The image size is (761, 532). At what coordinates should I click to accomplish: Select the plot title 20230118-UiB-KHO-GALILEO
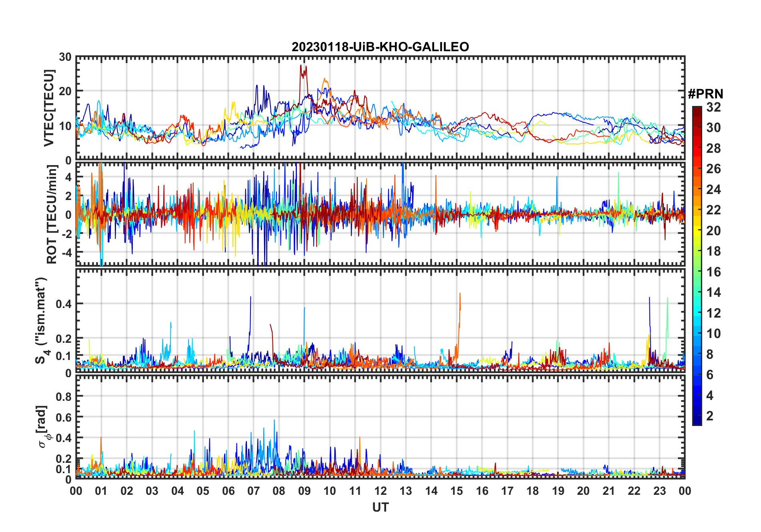click(x=380, y=47)
